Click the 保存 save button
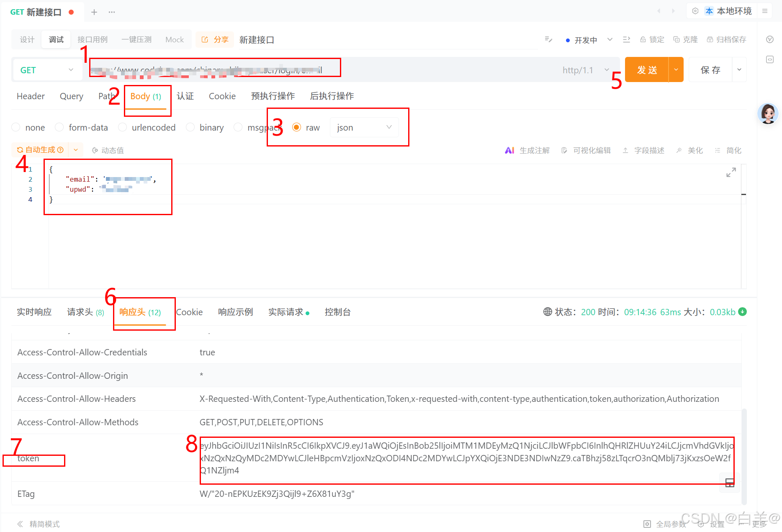The width and height of the screenshot is (782, 532). (710, 69)
